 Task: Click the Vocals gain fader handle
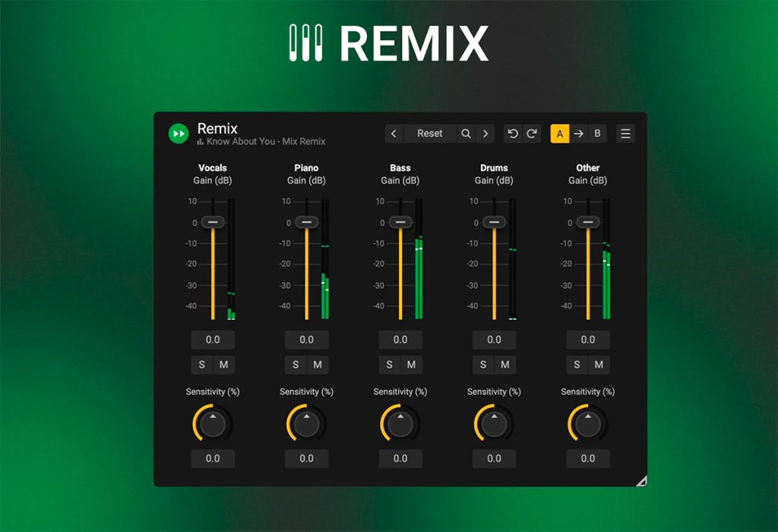[x=213, y=222]
